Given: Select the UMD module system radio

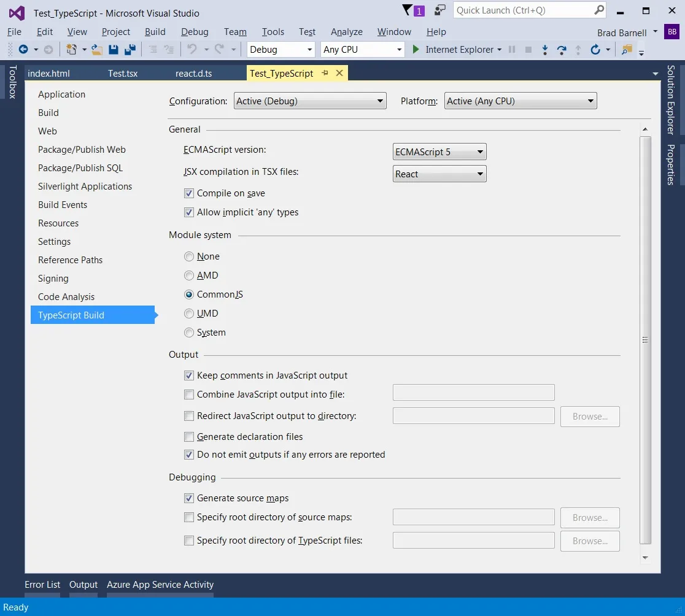Looking at the screenshot, I should point(188,314).
